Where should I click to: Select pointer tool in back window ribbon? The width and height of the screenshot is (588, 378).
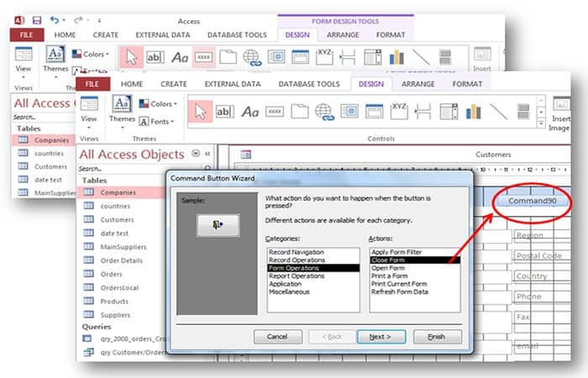pyautogui.click(x=131, y=57)
